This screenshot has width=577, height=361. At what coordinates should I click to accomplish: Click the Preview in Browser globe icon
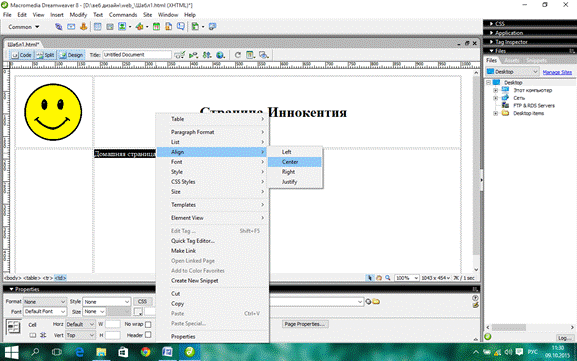point(220,55)
